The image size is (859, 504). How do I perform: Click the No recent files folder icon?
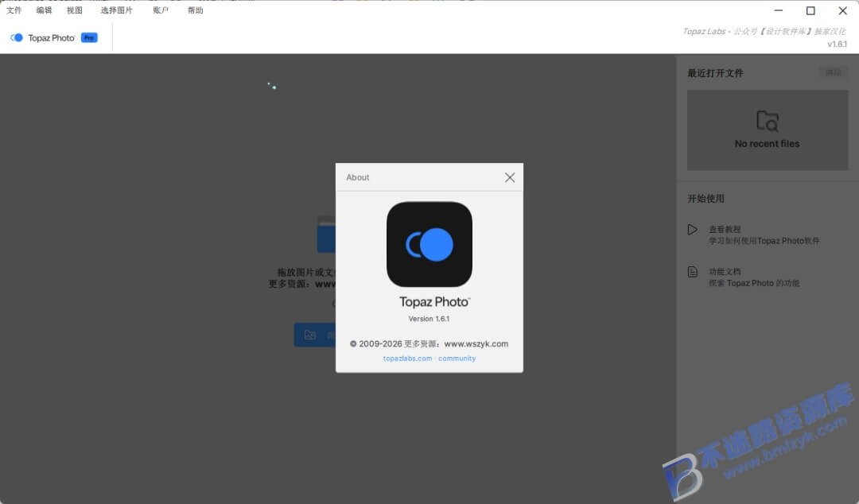coord(768,121)
